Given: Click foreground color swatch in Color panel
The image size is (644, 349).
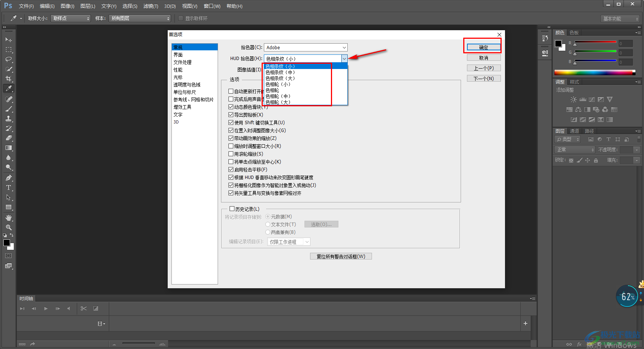Looking at the screenshot, I should (558, 44).
